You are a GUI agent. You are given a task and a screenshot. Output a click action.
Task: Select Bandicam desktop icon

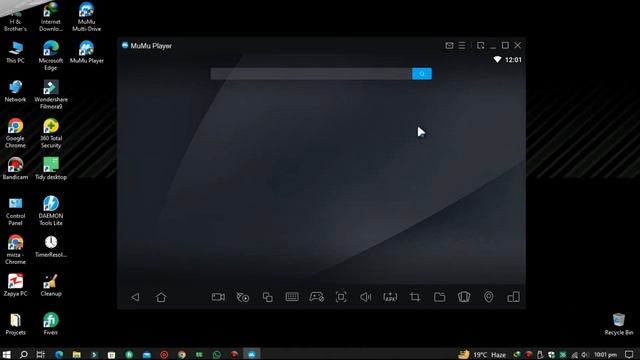coord(15,169)
